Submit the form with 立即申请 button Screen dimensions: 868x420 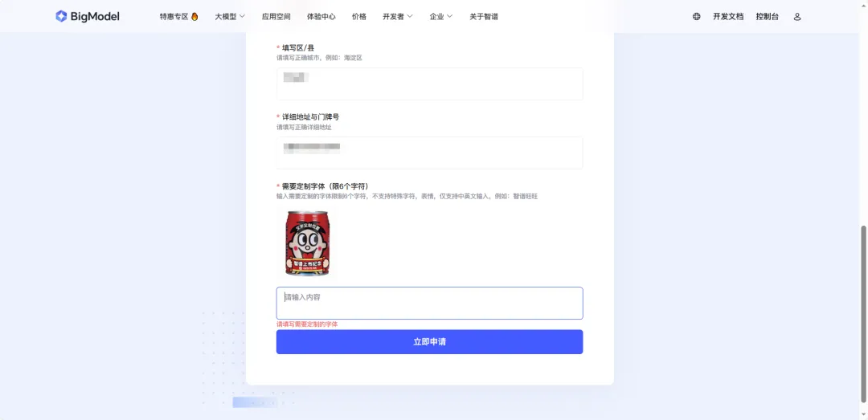(429, 342)
